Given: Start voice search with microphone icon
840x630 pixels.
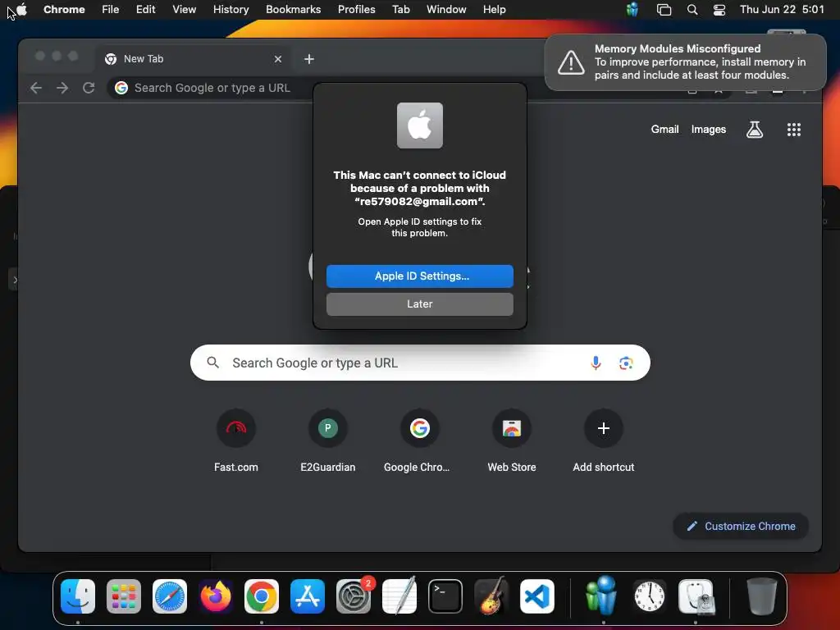Looking at the screenshot, I should [x=596, y=363].
